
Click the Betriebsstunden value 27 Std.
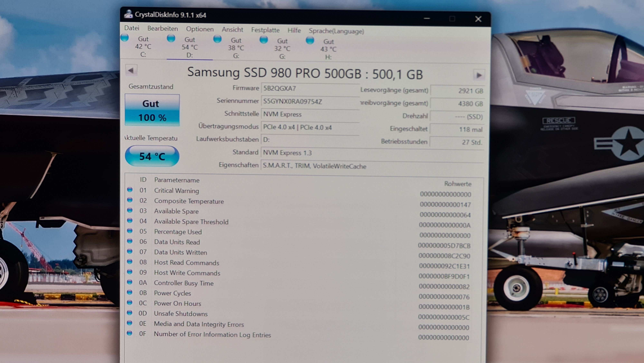(x=457, y=142)
